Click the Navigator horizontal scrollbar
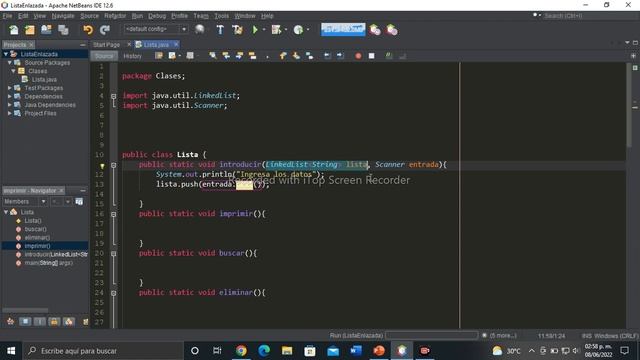 (x=25, y=310)
